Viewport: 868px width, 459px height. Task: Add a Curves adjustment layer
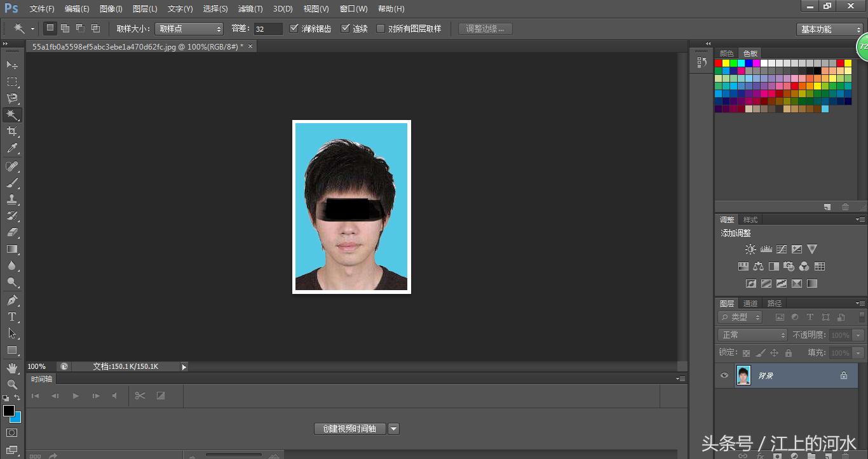(x=781, y=249)
